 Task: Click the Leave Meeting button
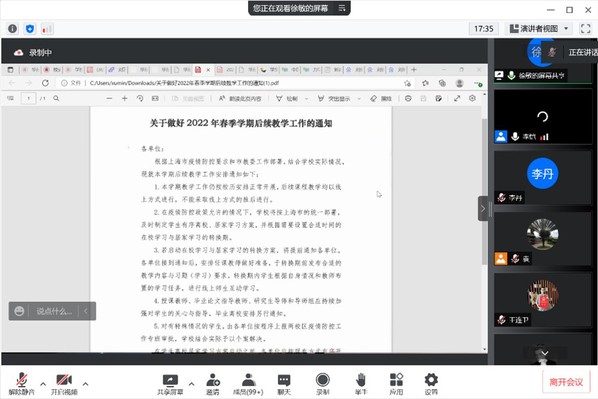566,382
